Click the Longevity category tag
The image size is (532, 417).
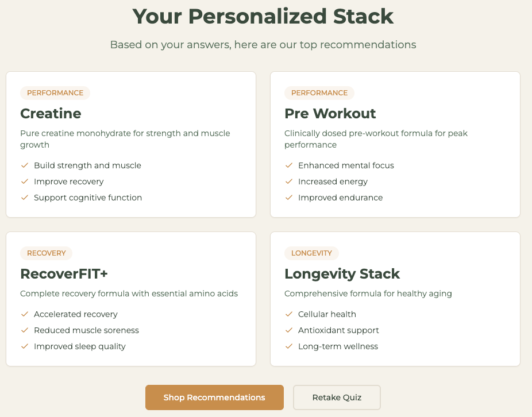312,253
